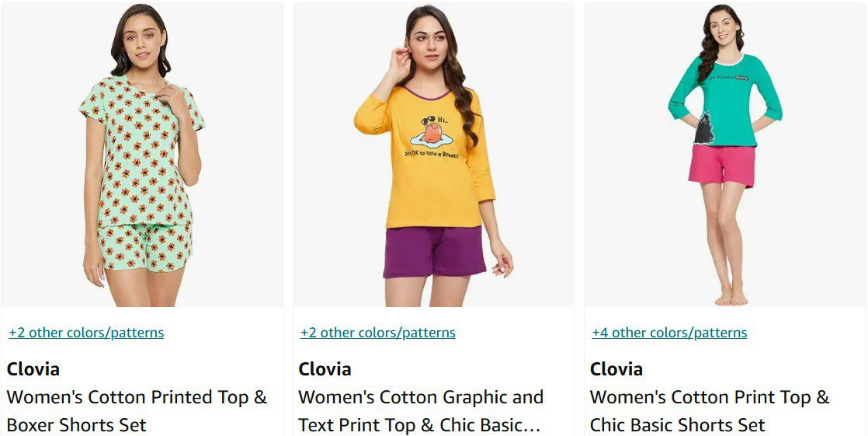Open the teal top and pink shorts product image
Screen dimensions: 868x436
click(725, 155)
